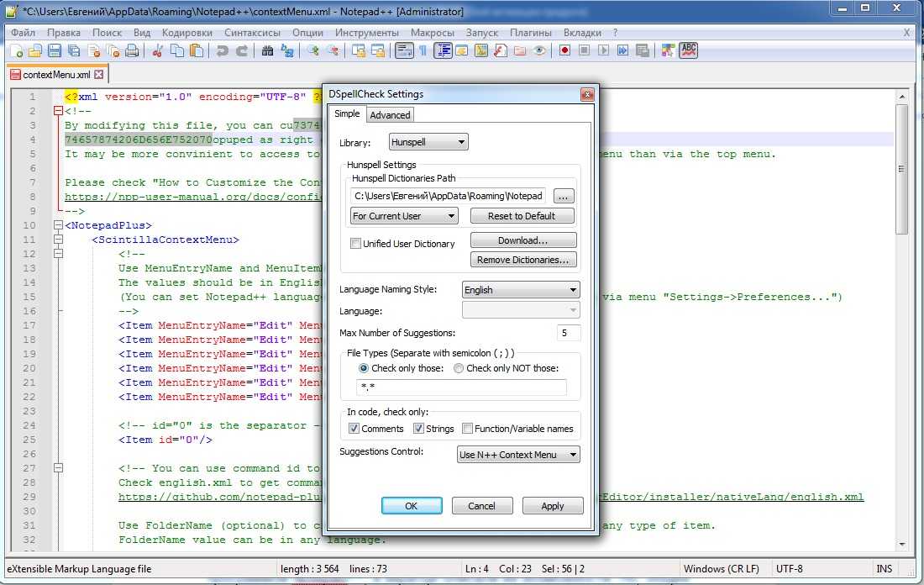Switch to the Advanced tab

(x=390, y=115)
